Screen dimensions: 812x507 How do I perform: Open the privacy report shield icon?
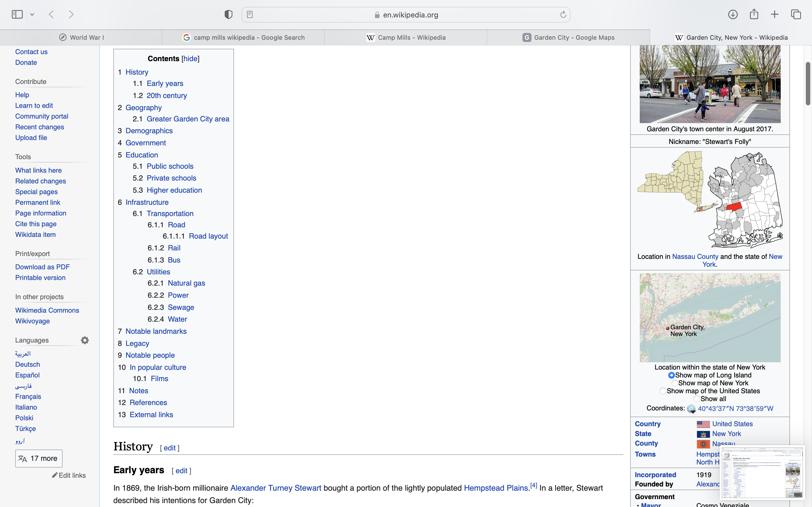[228, 14]
